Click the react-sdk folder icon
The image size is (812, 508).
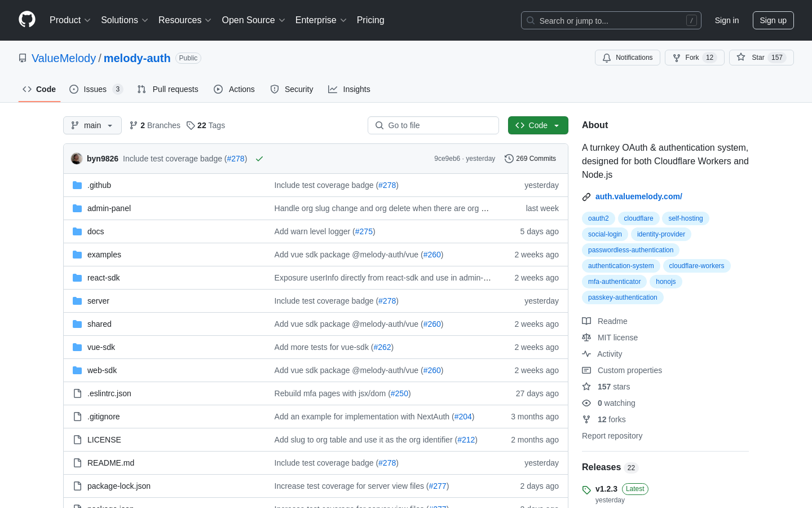click(x=77, y=278)
